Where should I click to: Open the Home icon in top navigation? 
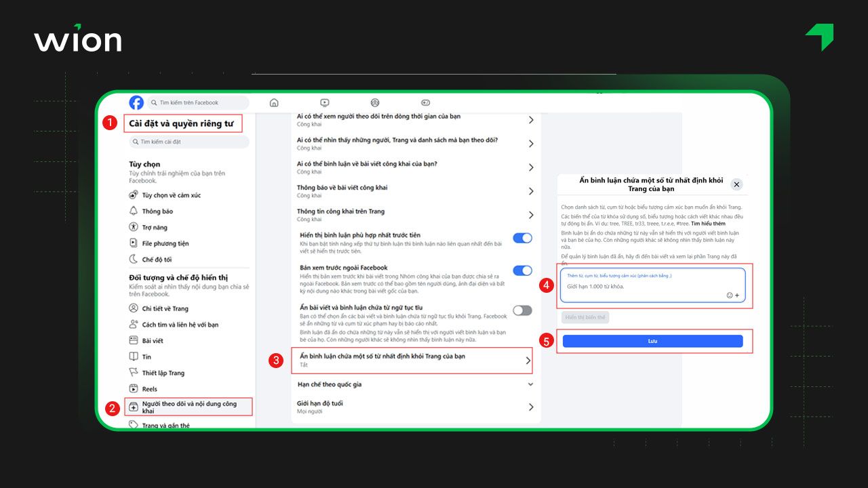[x=274, y=103]
